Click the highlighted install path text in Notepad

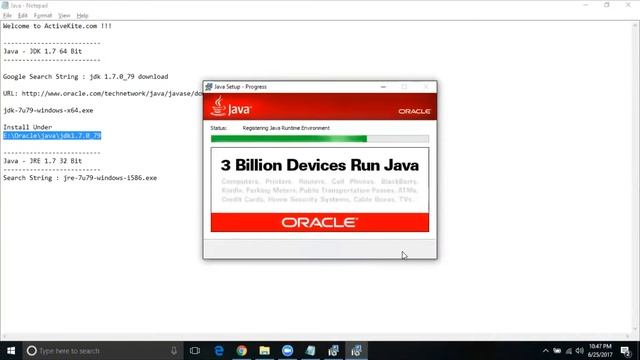52,136
